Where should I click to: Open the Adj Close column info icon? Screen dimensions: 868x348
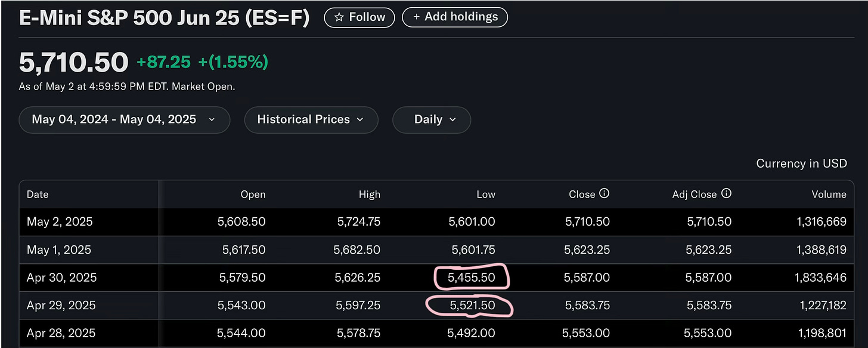pyautogui.click(x=726, y=193)
